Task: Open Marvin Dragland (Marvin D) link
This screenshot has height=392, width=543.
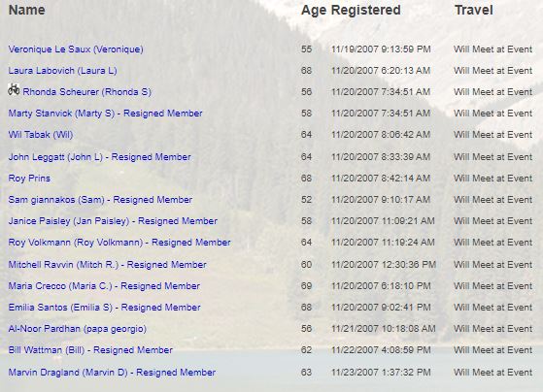Action: tap(112, 373)
